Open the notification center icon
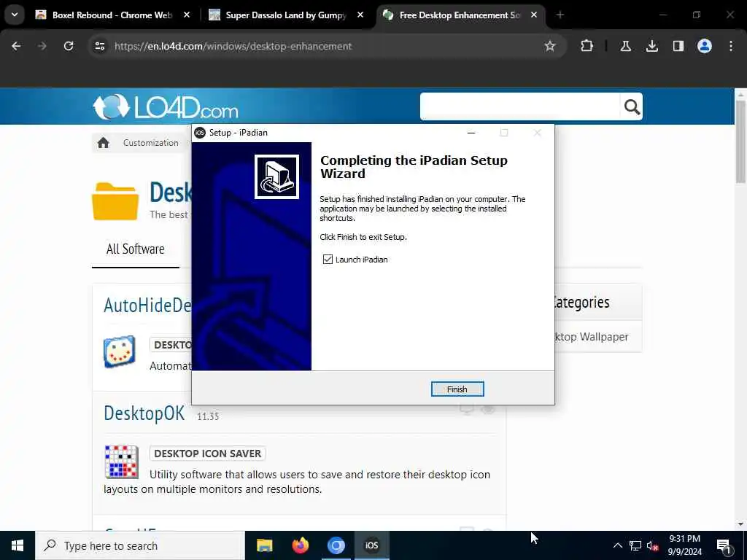 tap(724, 545)
